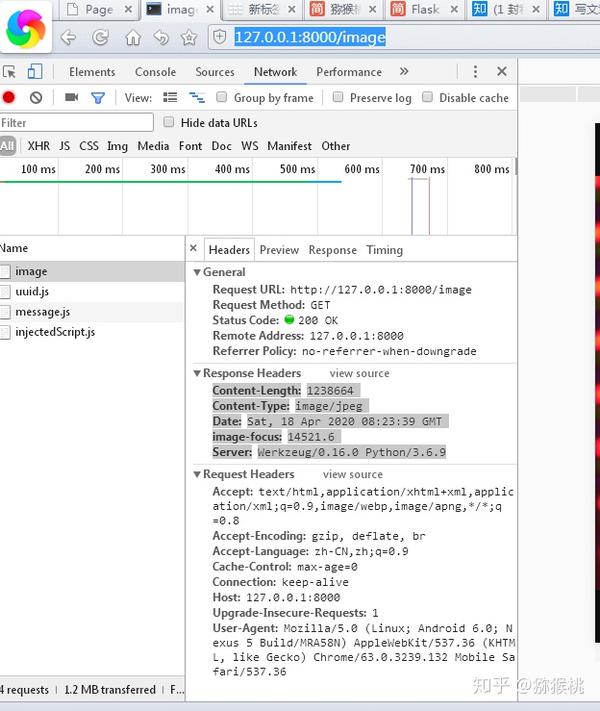Close the request details pane
This screenshot has height=711, width=600.
pos(194,248)
